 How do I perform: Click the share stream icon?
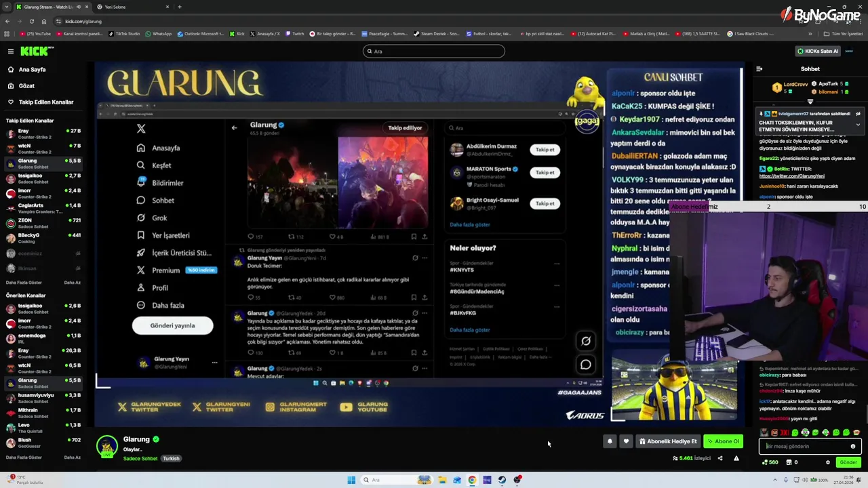tap(720, 458)
